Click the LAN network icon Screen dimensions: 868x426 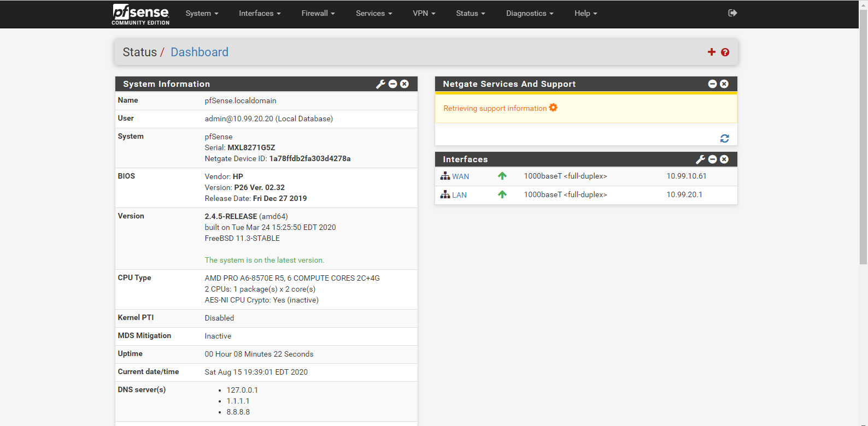tap(445, 194)
